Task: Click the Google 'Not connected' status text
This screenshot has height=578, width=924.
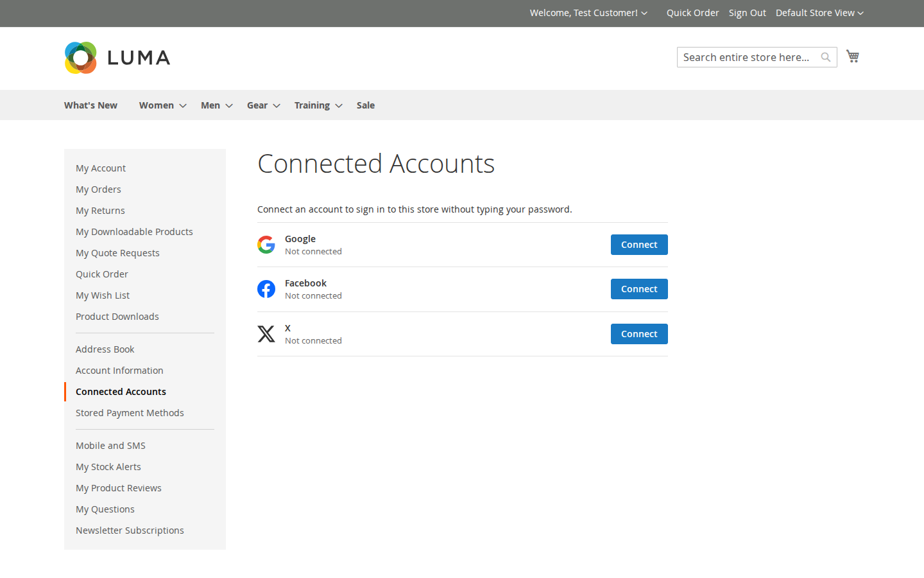Action: (313, 252)
